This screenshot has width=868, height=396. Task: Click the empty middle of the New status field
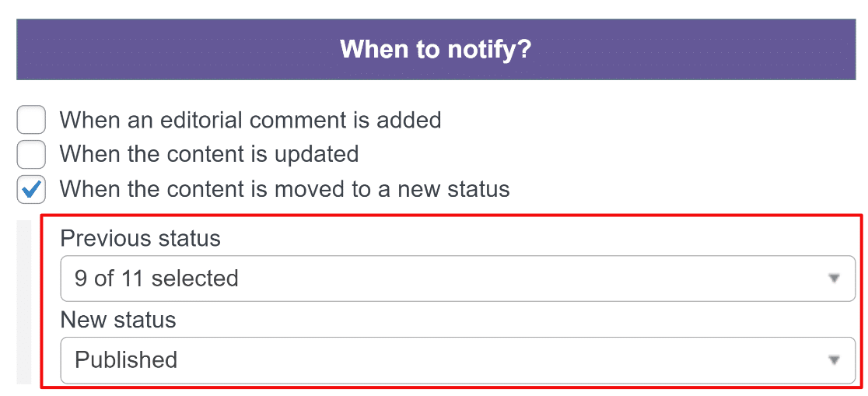tap(506, 360)
